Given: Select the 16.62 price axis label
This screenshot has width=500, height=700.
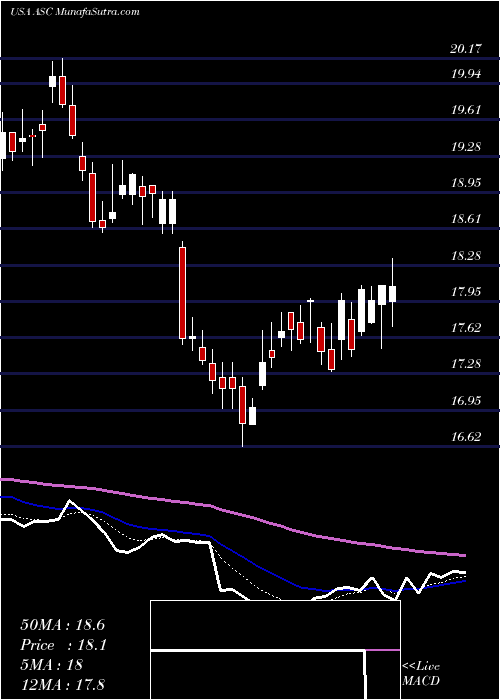Looking at the screenshot, I should (466, 437).
